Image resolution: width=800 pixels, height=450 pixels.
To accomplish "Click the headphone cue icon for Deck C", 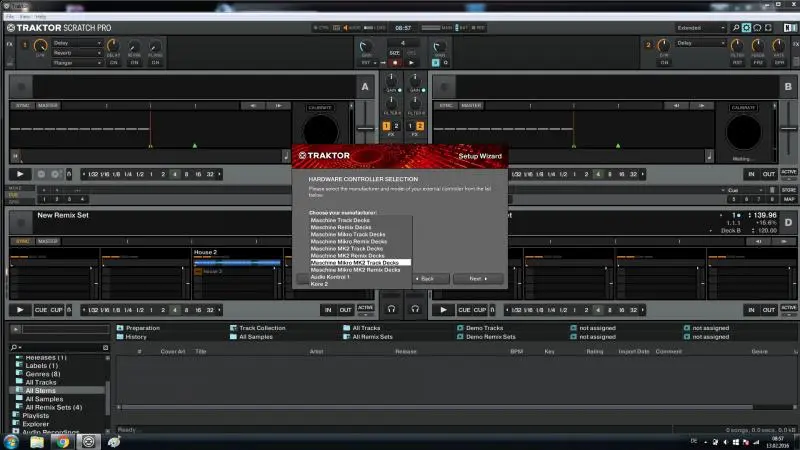I will (x=390, y=309).
